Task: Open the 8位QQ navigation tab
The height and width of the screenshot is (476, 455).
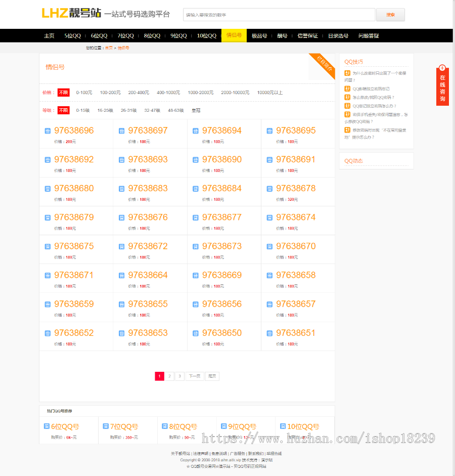Action: pos(152,36)
